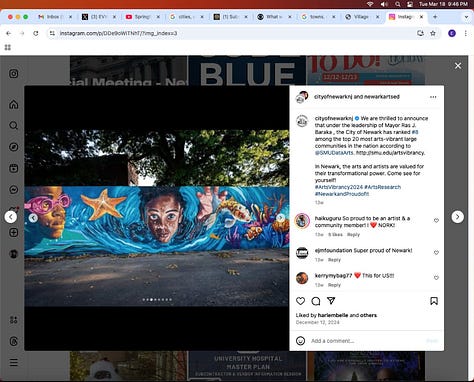Go back in browser history
This screenshot has height=382, width=474.
click(9, 33)
